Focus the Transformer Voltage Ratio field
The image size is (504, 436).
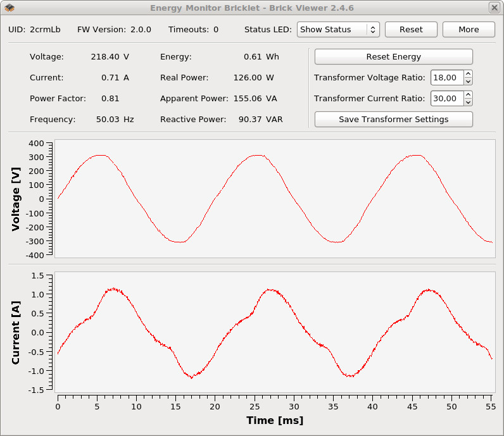[446, 78]
